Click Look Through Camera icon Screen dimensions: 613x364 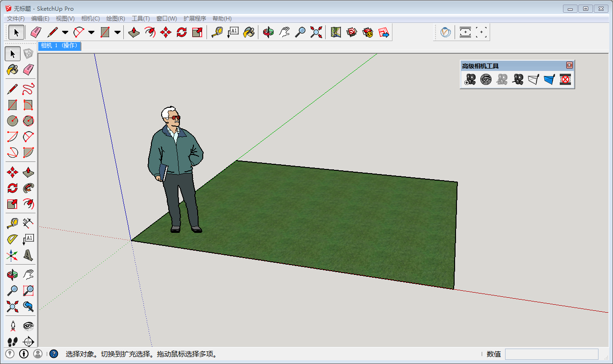[x=486, y=79]
